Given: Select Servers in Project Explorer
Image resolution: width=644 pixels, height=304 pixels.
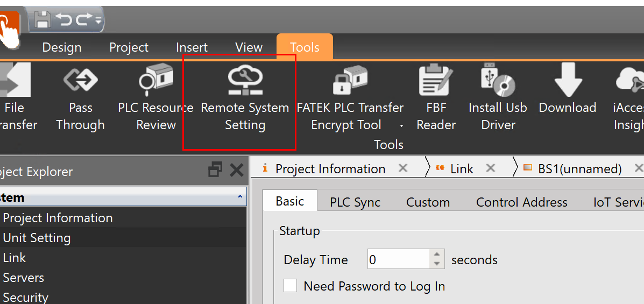Looking at the screenshot, I should click(23, 278).
